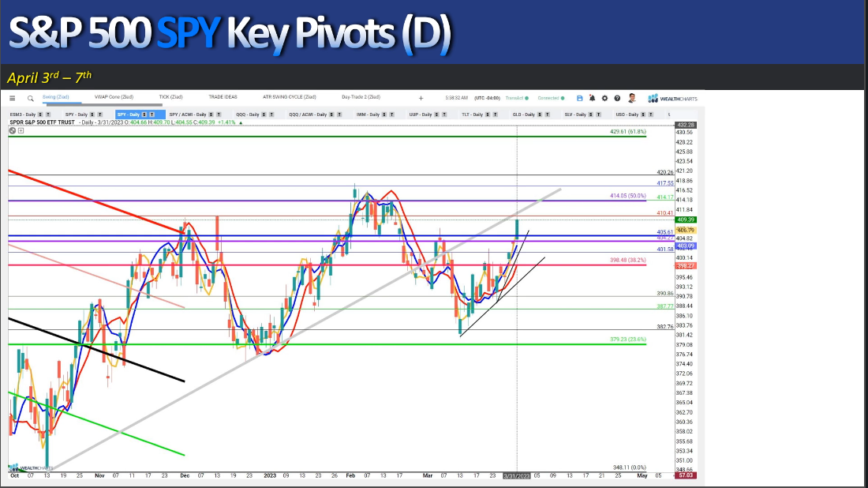The height and width of the screenshot is (488, 868).
Task: Click the S button on the USO - Daily tab
Action: 643,114
